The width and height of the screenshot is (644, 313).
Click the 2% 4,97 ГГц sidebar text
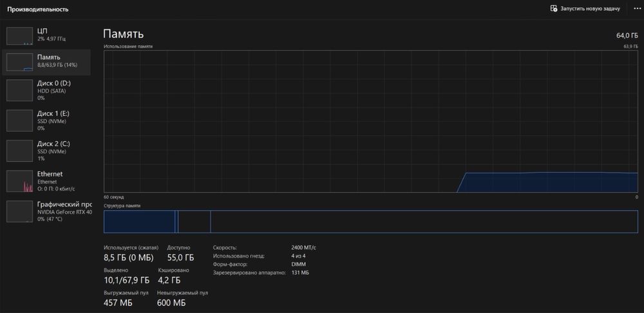[x=52, y=39]
